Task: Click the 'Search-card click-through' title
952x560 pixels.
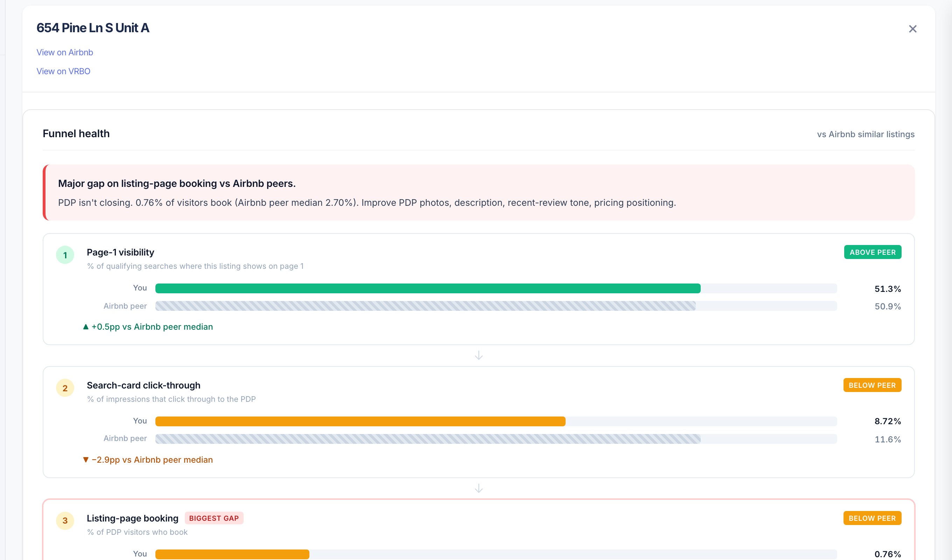Action: 143,385
